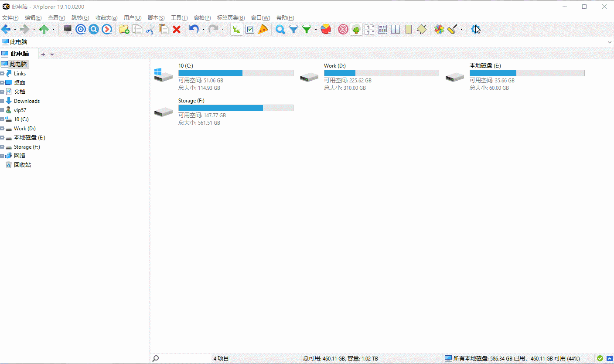Screen dimensions: 614x364
Task: Select the Cut scissors icon
Action: (150, 29)
